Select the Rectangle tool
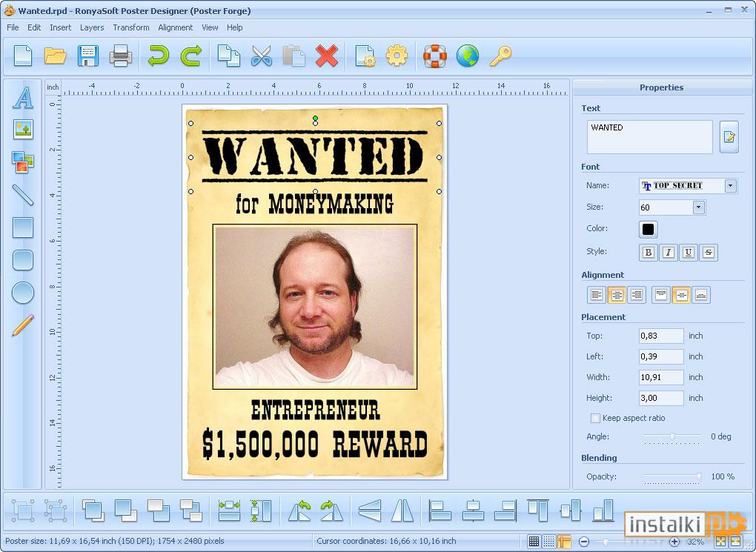 pos(23,227)
